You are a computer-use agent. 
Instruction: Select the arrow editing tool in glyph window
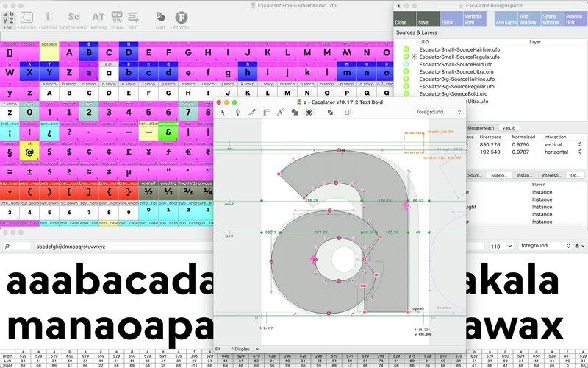(x=224, y=113)
